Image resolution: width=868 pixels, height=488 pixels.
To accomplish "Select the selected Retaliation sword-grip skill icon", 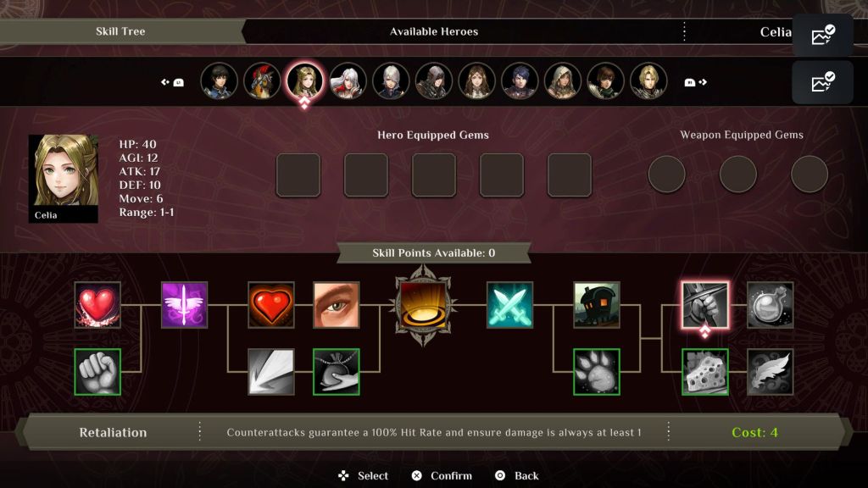I will click(x=704, y=305).
